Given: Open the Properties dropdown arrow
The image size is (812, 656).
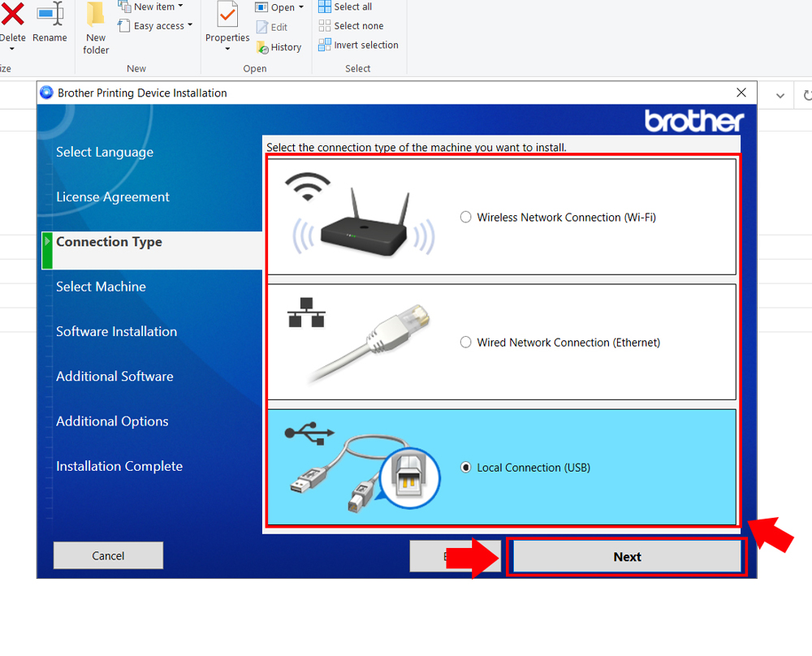Looking at the screenshot, I should coord(227,50).
